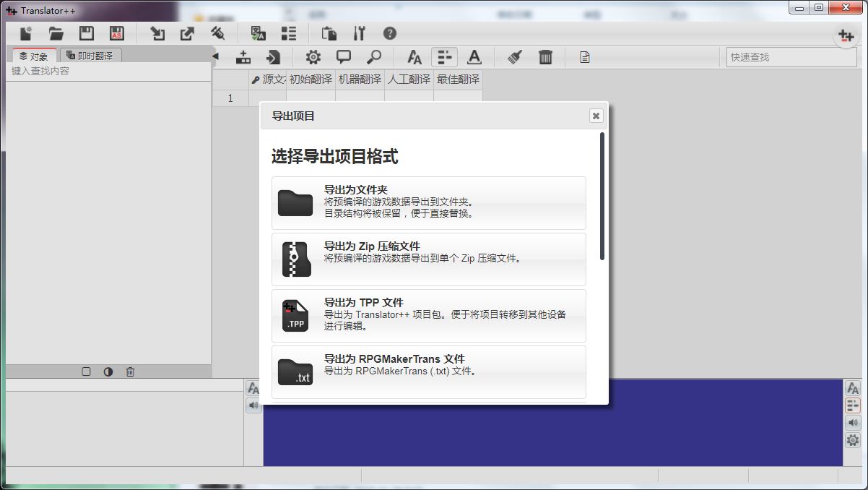
Task: Click the list-layout icon beside batch translate
Action: [x=289, y=33]
